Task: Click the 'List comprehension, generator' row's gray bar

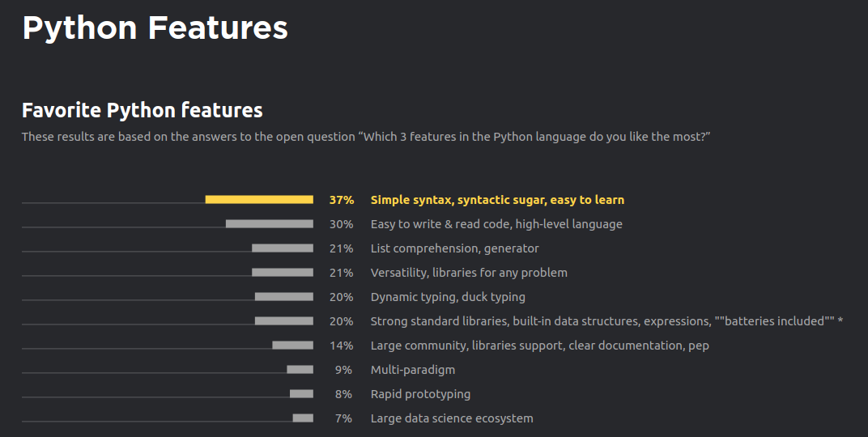Action: click(283, 248)
